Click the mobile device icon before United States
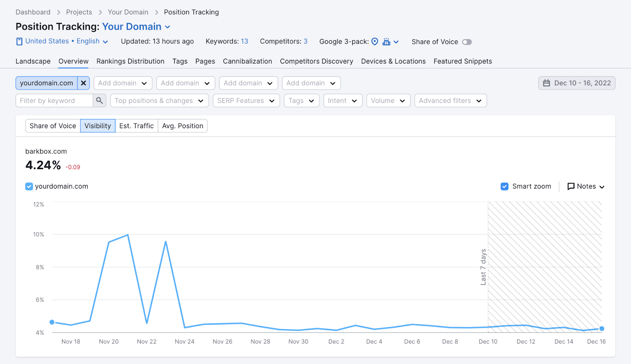Image resolution: width=631 pixels, height=364 pixels. coord(19,41)
